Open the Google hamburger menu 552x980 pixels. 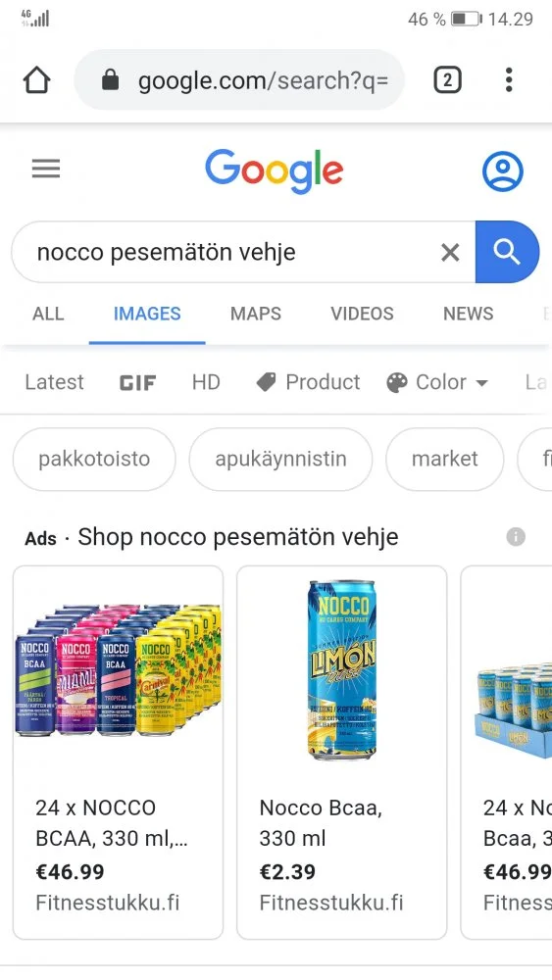click(x=46, y=169)
